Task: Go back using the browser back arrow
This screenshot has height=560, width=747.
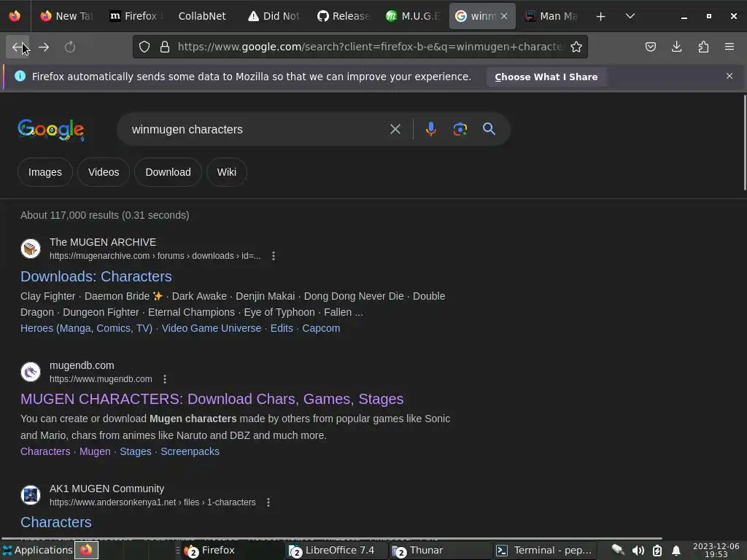Action: (x=18, y=47)
